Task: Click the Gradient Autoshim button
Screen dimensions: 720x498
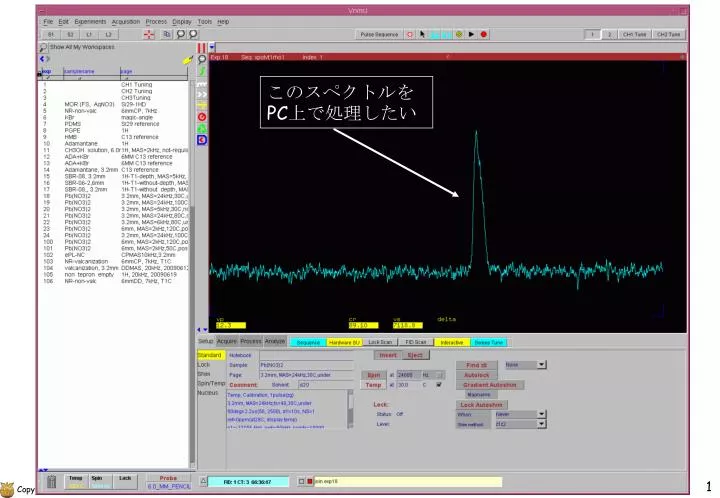Action: click(x=489, y=385)
